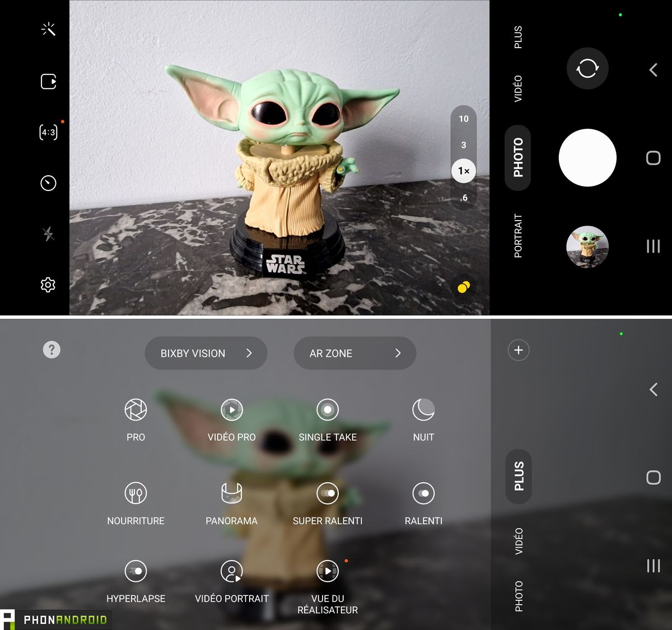The image size is (672, 630).
Task: Toggle the flash off icon
Action: pos(49,234)
